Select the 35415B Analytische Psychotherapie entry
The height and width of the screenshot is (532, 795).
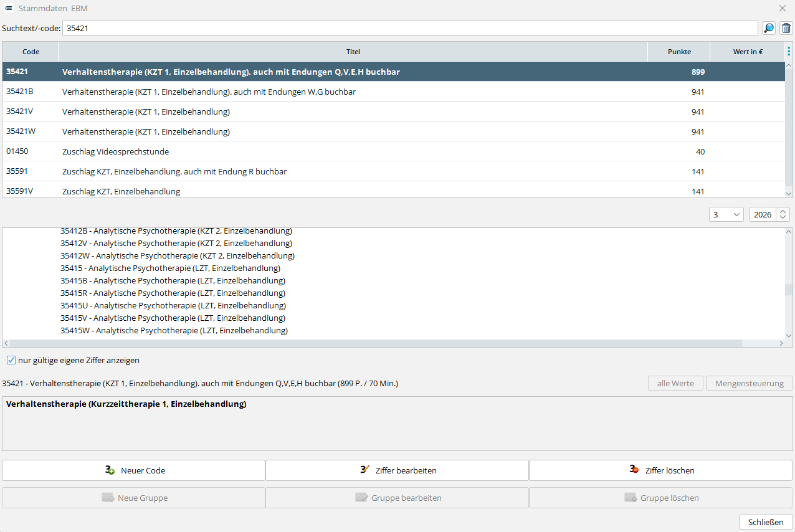click(173, 280)
